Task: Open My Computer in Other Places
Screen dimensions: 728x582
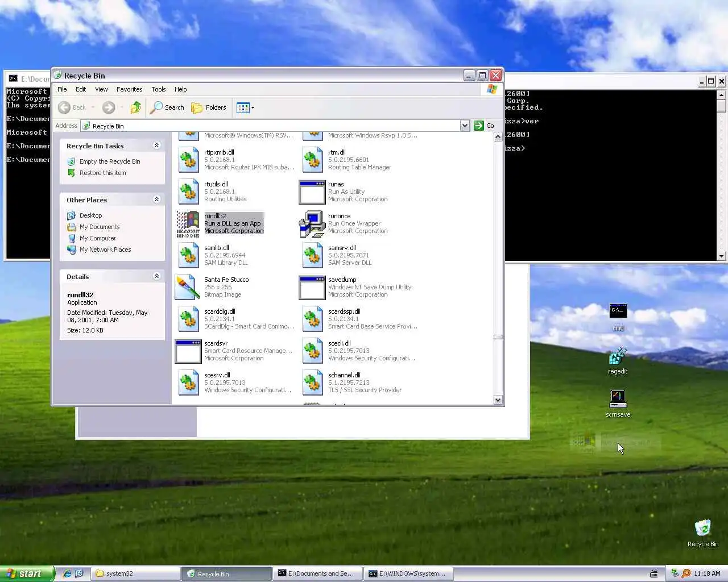Action: pos(98,238)
